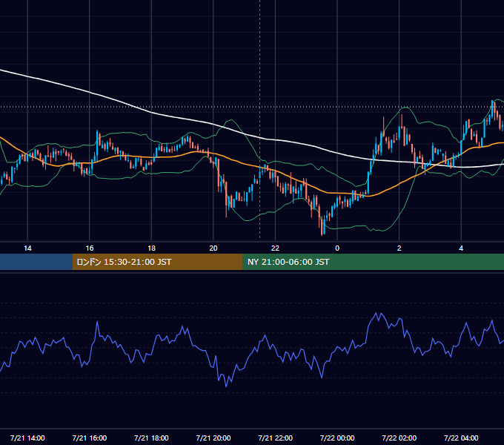This screenshot has height=445, width=504.
Task: Click the 0 hour axis label
Action: (x=337, y=248)
